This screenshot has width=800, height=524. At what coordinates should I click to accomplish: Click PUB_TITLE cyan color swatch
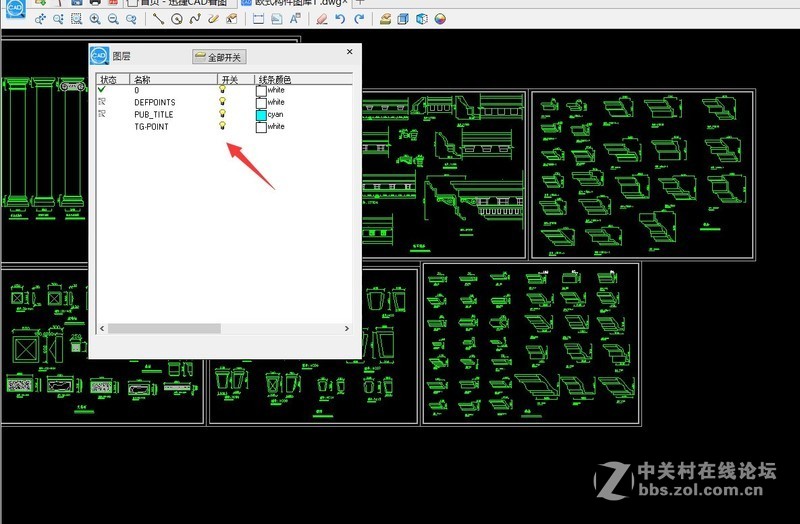pos(261,115)
